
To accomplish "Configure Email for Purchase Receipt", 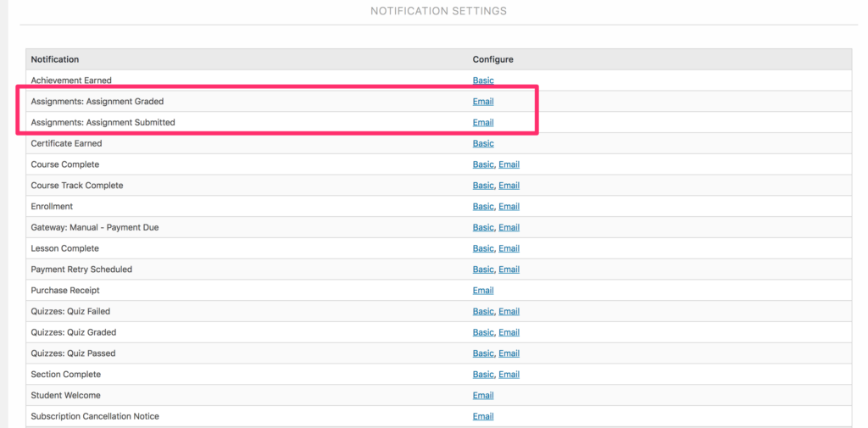I will tap(482, 291).
